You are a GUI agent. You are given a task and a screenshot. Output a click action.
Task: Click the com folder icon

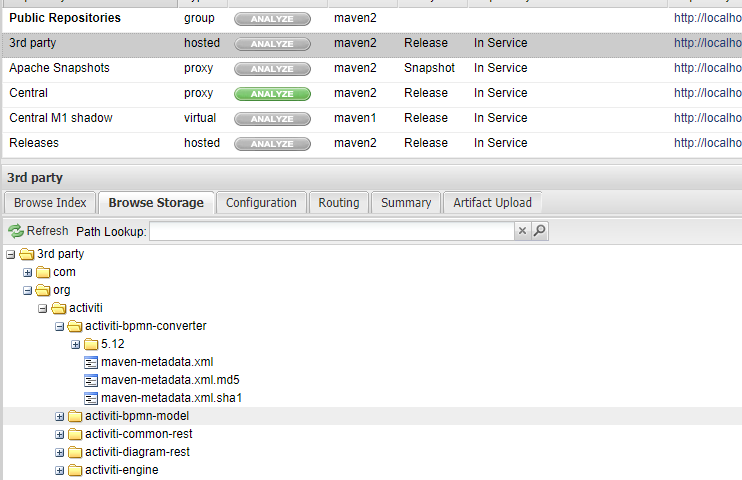(x=43, y=272)
